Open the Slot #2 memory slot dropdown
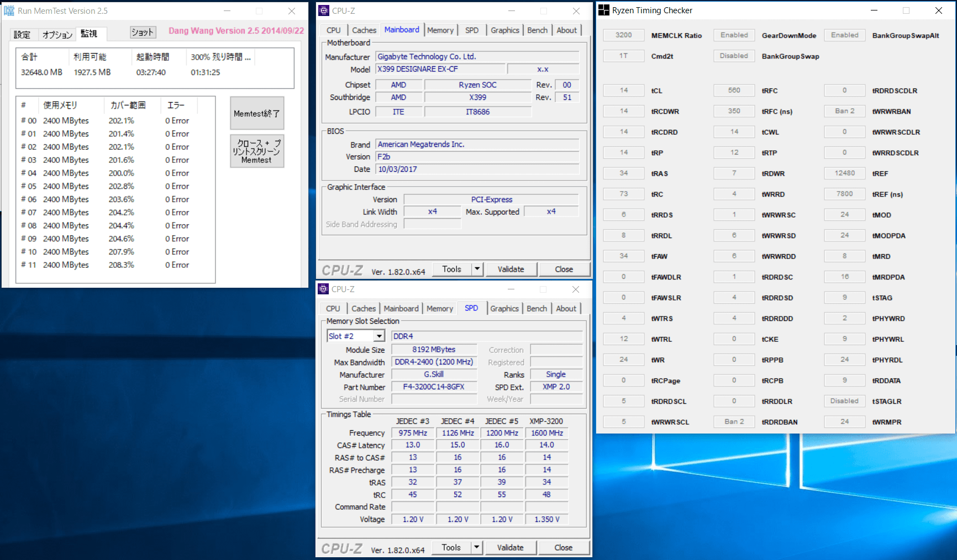 click(379, 336)
